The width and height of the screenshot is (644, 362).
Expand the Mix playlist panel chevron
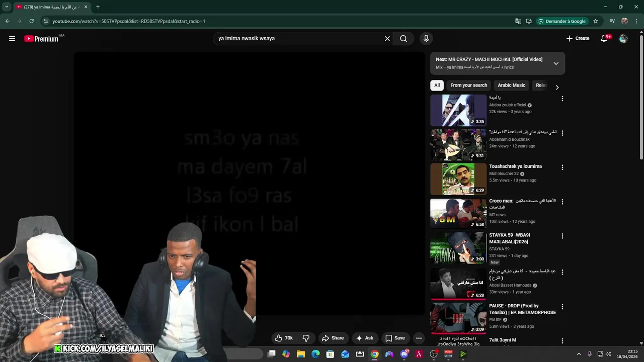(556, 63)
